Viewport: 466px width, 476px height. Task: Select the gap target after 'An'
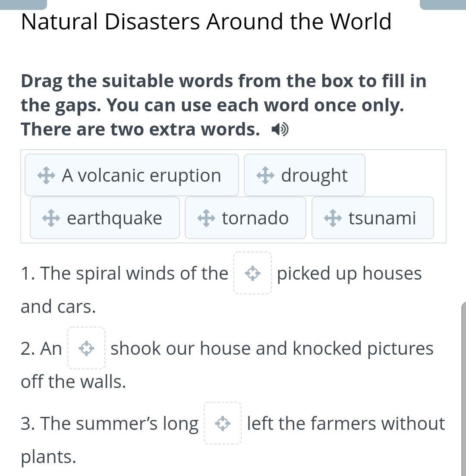[x=86, y=348]
